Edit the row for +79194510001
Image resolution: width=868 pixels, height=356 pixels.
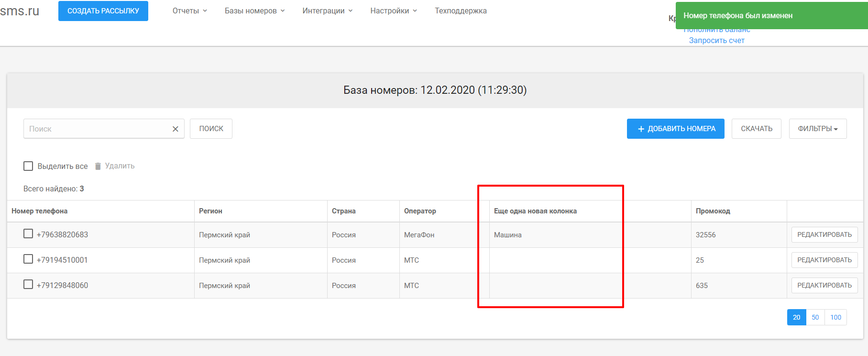824,260
